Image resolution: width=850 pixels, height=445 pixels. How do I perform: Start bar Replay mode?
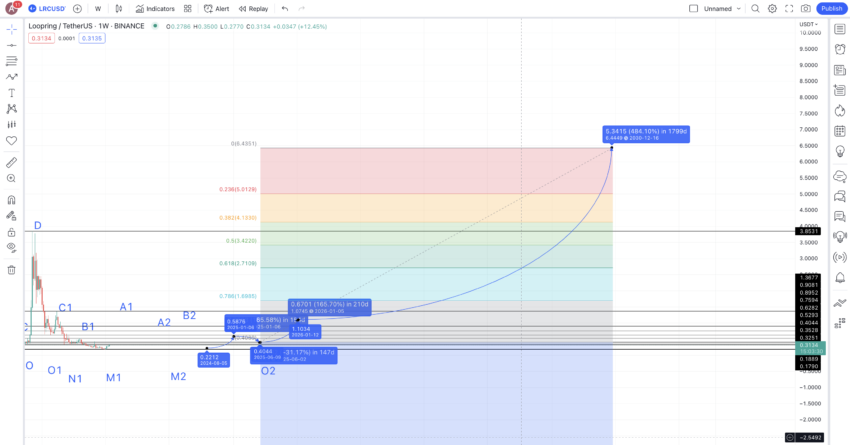(x=253, y=9)
